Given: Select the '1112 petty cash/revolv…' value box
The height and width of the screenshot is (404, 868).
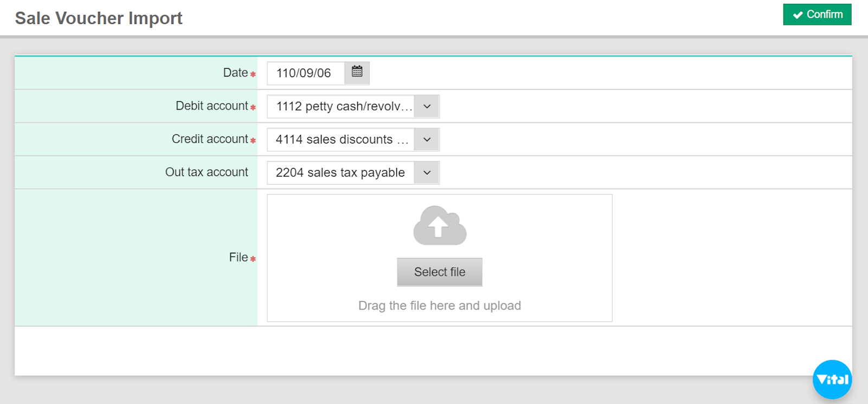Looking at the screenshot, I should 341,107.
